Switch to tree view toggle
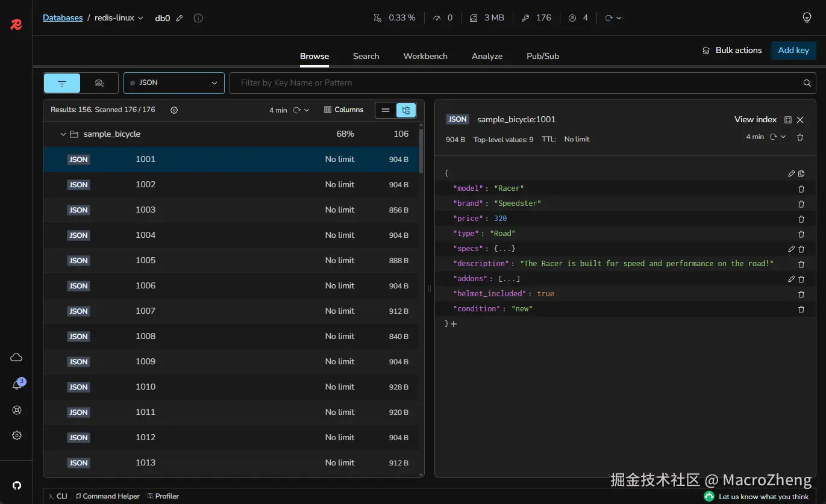Image resolution: width=826 pixels, height=504 pixels. click(406, 110)
